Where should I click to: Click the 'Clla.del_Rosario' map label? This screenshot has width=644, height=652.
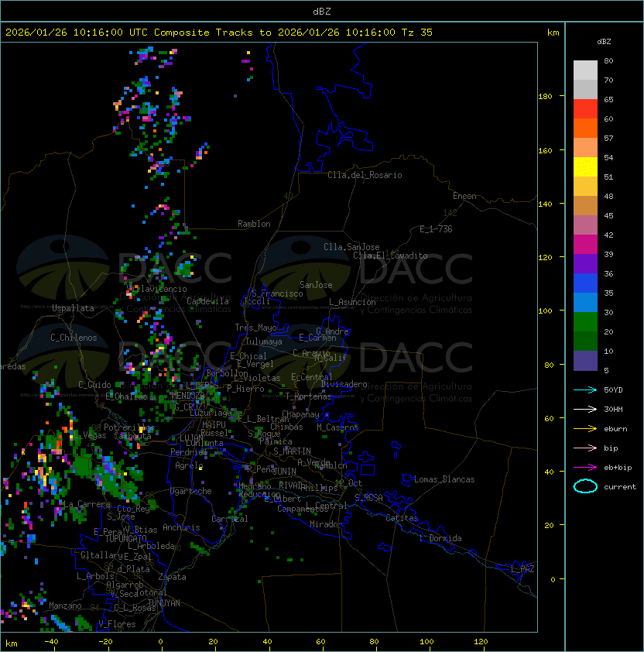365,175
